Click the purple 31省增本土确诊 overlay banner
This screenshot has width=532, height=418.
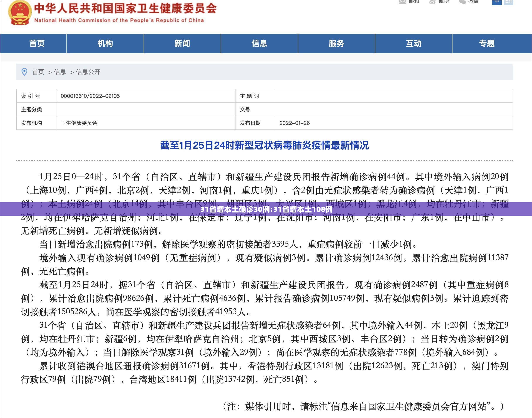click(266, 209)
